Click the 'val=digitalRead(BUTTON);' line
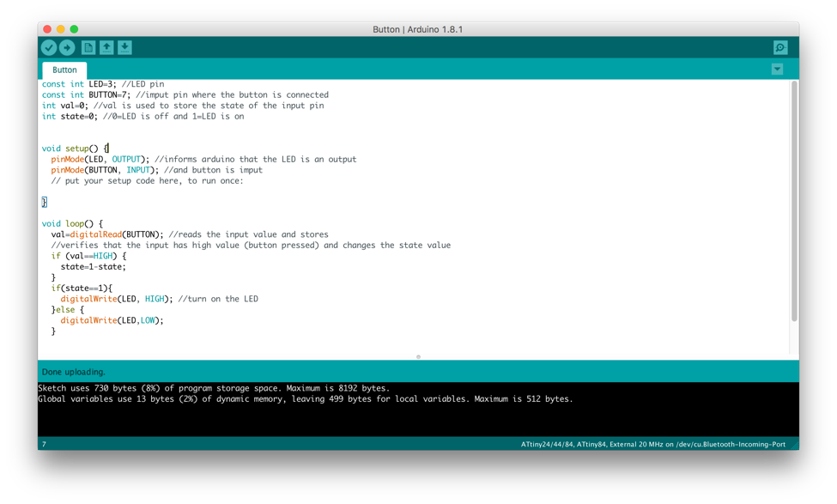Viewport: 837px width, 504px height. click(x=190, y=234)
